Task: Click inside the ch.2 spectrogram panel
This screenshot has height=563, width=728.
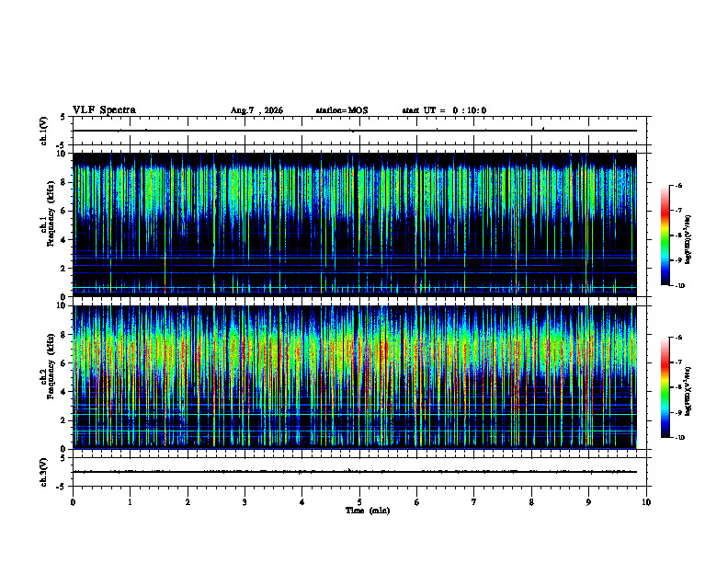Action: (x=354, y=377)
